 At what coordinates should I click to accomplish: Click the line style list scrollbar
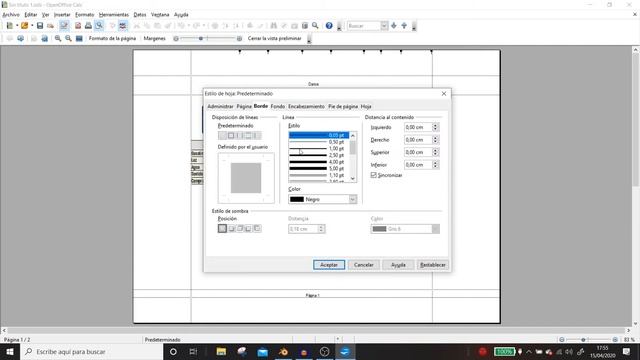353,157
